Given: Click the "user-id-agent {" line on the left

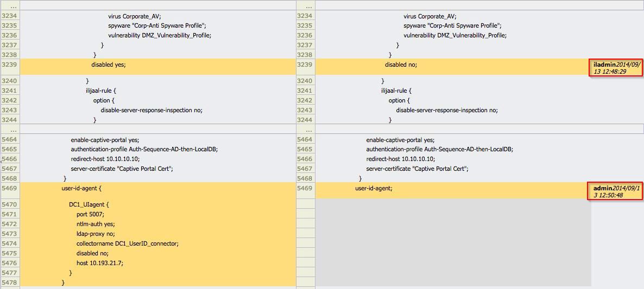Looking at the screenshot, I should point(81,188).
